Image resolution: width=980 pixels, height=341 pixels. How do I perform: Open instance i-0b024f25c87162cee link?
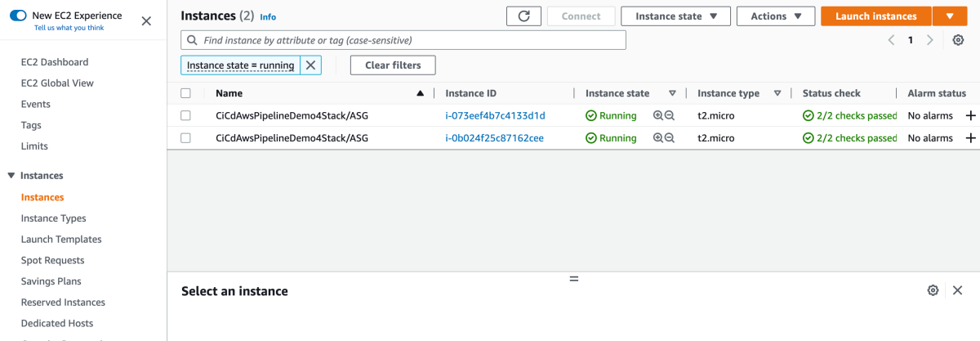494,138
